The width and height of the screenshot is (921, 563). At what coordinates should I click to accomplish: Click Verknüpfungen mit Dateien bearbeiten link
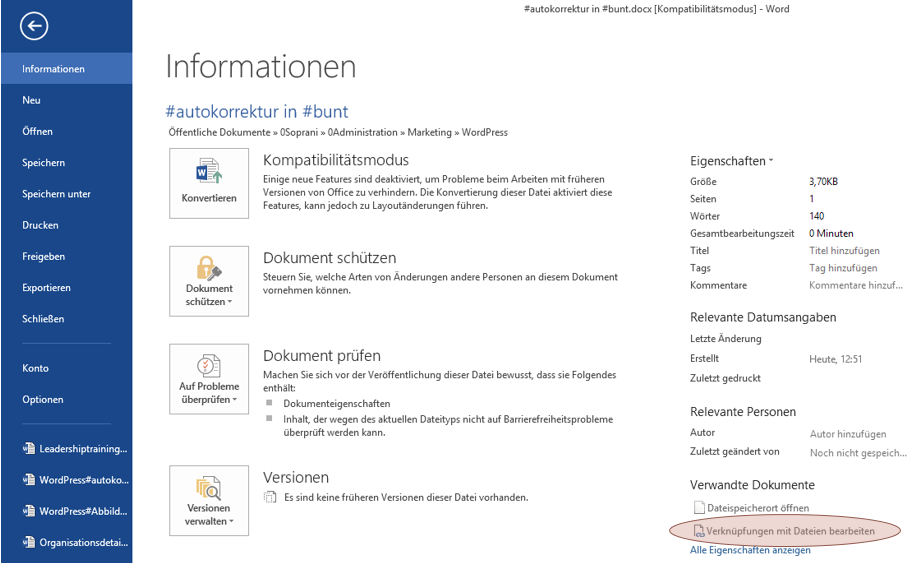[x=790, y=531]
